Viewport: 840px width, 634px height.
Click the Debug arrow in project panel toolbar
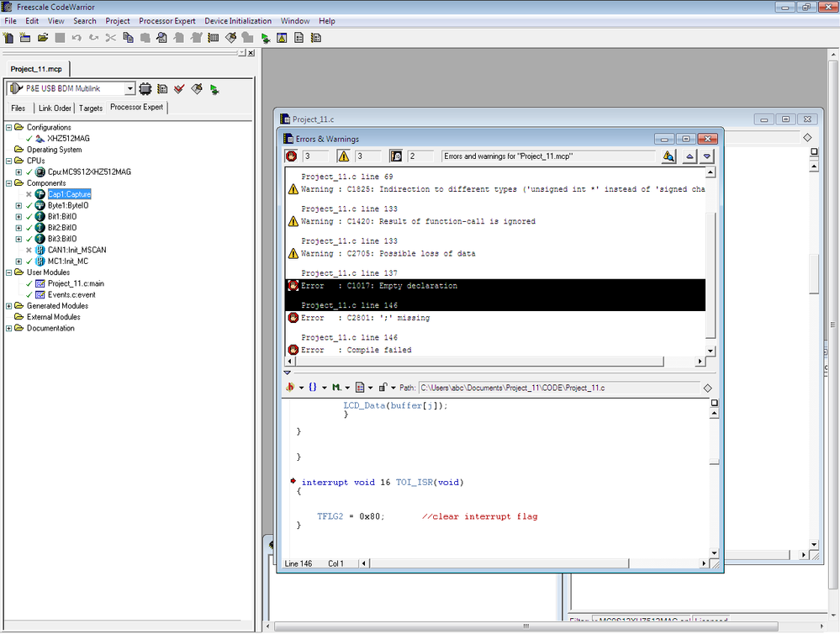214,89
